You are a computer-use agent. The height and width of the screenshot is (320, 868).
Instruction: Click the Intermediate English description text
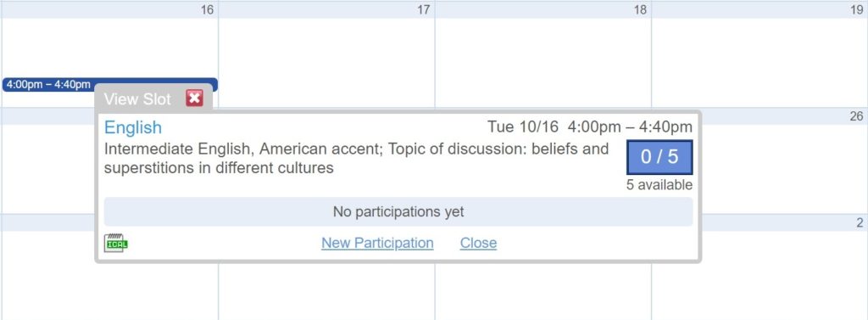356,158
